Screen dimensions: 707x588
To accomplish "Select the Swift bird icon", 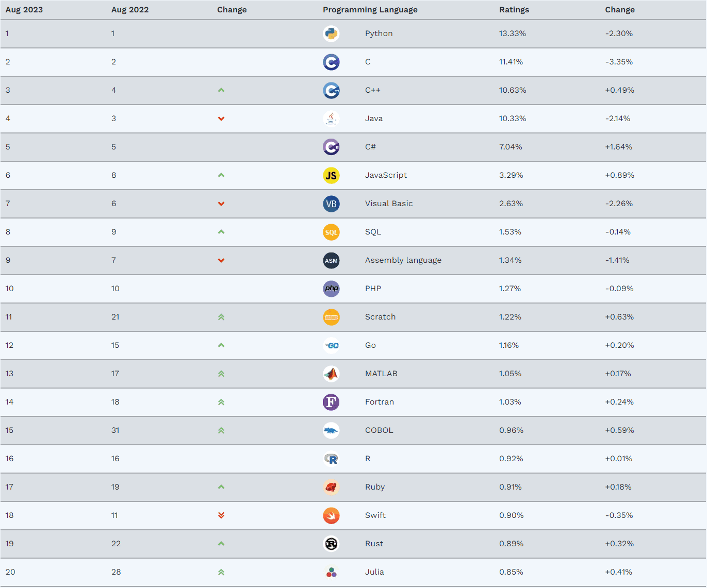I will click(331, 515).
